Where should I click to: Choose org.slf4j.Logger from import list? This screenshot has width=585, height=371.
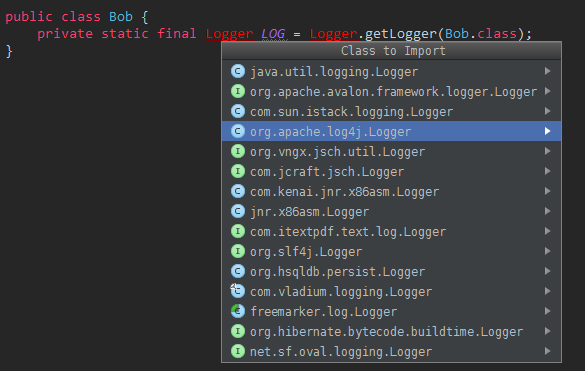[x=391, y=251]
